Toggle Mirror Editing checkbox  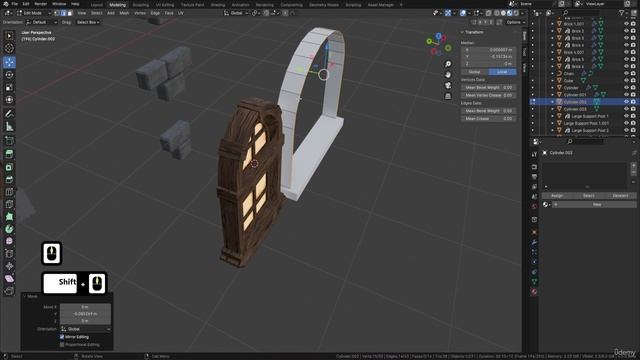pyautogui.click(x=62, y=337)
